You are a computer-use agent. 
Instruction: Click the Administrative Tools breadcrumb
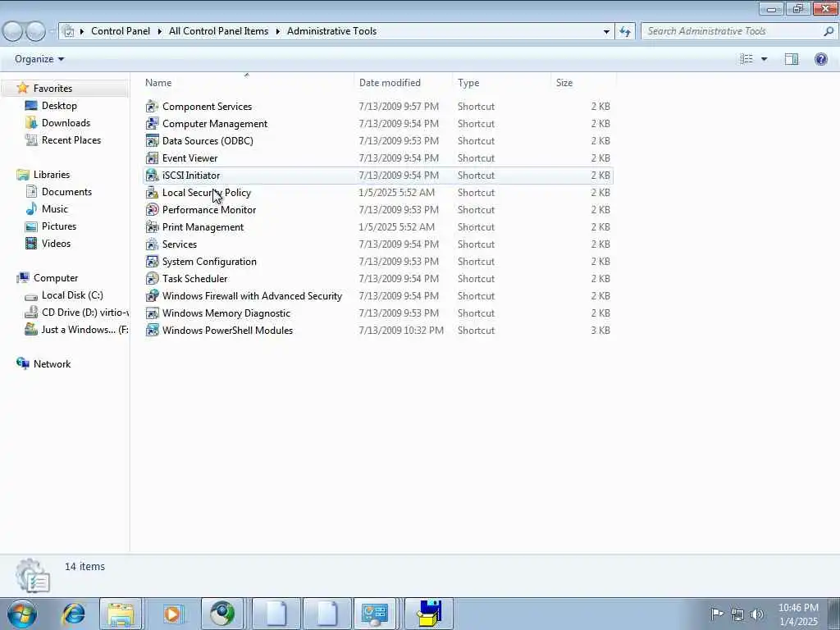pyautogui.click(x=331, y=31)
